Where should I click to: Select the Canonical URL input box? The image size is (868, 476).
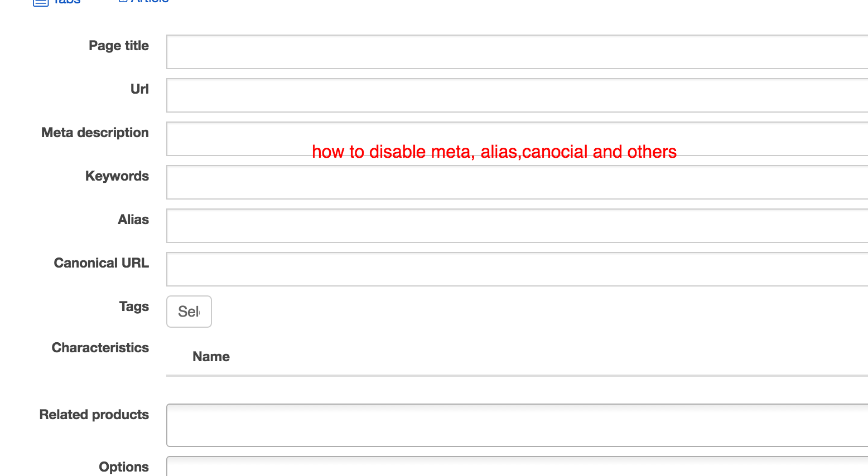tap(517, 269)
